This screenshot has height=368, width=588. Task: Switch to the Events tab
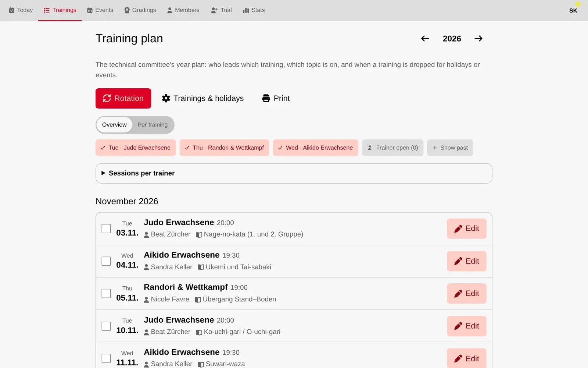100,10
